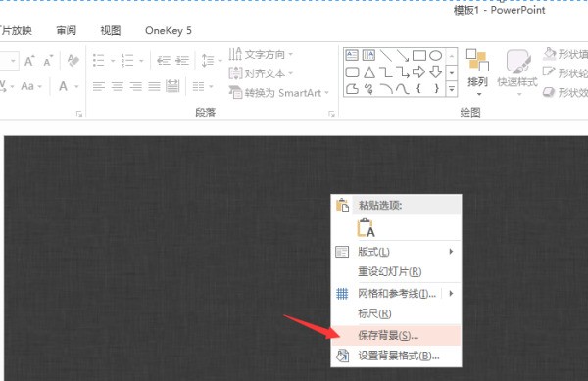Image resolution: width=588 pixels, height=381 pixels.
Task: Open the 幻灯片放映 slide show tab
Action: coord(16,30)
